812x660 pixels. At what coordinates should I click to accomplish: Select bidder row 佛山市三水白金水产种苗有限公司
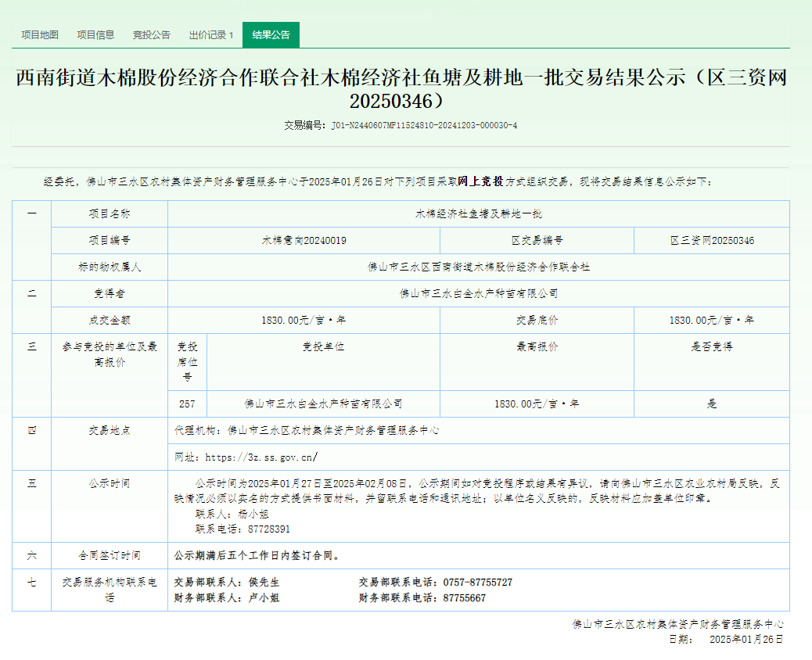(323, 404)
